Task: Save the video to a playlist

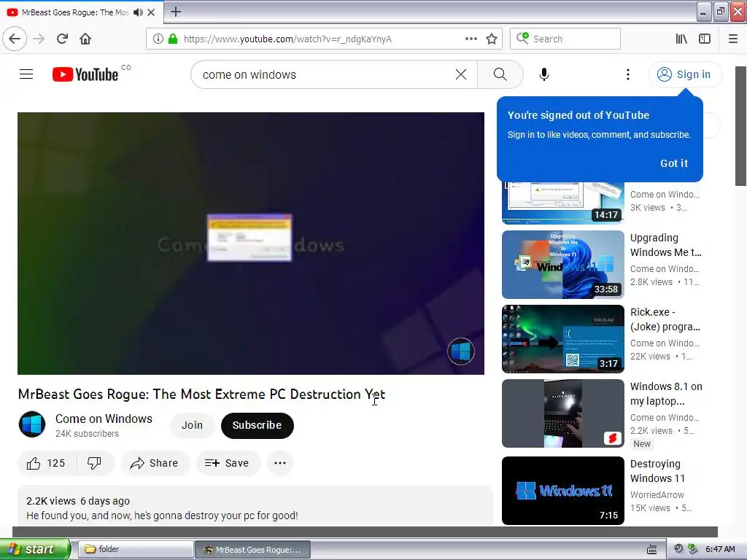Action: point(228,463)
